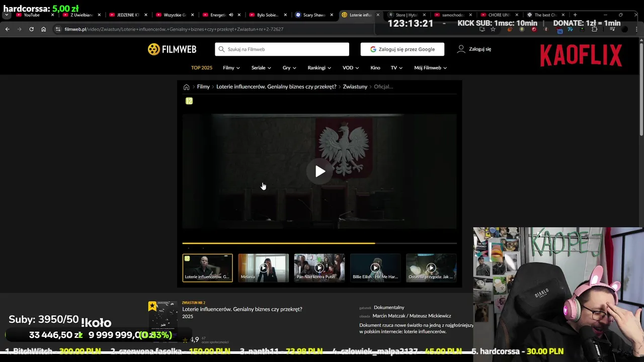View site information icon in address bar
The width and height of the screenshot is (644, 362).
pos(58,29)
